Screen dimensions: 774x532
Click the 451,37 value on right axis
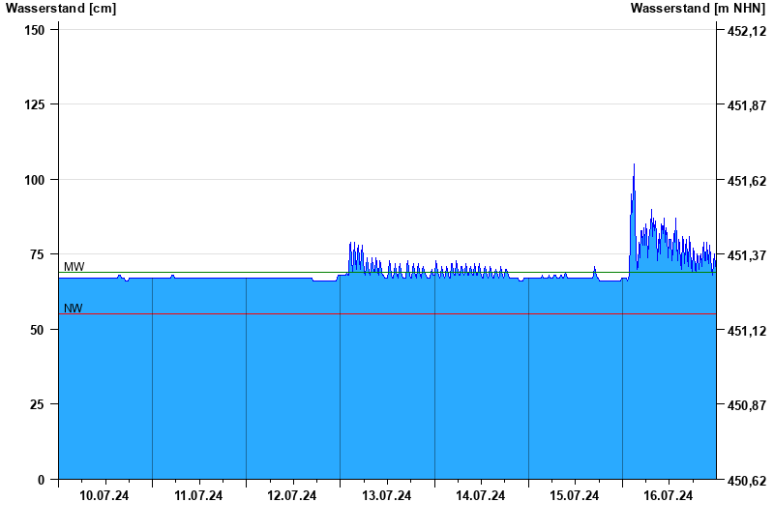747,255
